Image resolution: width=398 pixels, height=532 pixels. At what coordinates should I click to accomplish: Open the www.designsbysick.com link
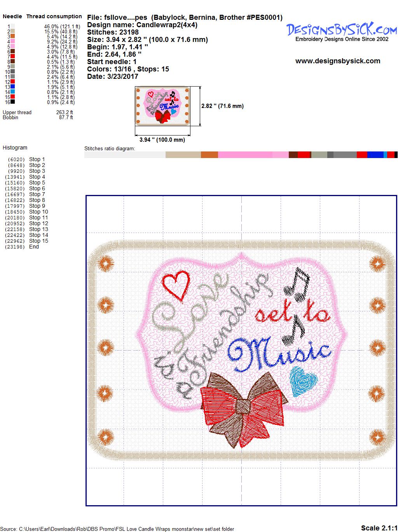click(x=337, y=61)
